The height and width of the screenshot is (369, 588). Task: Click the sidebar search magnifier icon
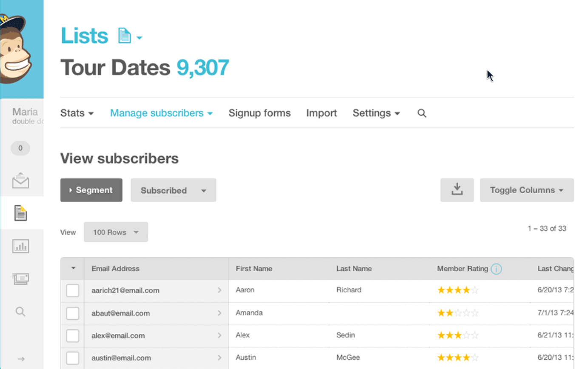click(x=20, y=312)
